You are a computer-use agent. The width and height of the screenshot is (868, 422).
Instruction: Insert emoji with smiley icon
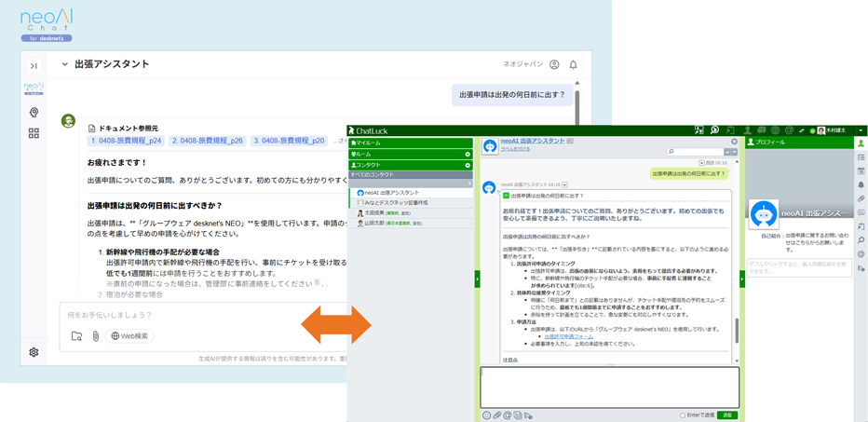click(486, 415)
